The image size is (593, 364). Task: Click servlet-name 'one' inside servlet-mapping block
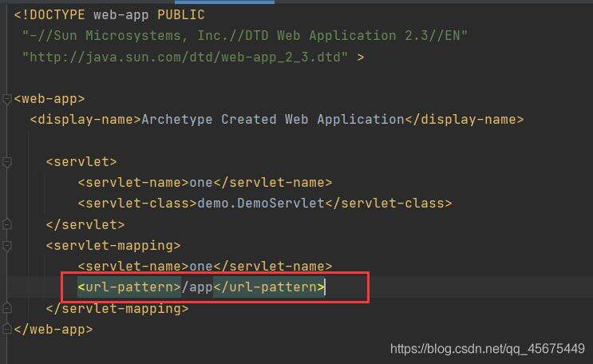201,267
